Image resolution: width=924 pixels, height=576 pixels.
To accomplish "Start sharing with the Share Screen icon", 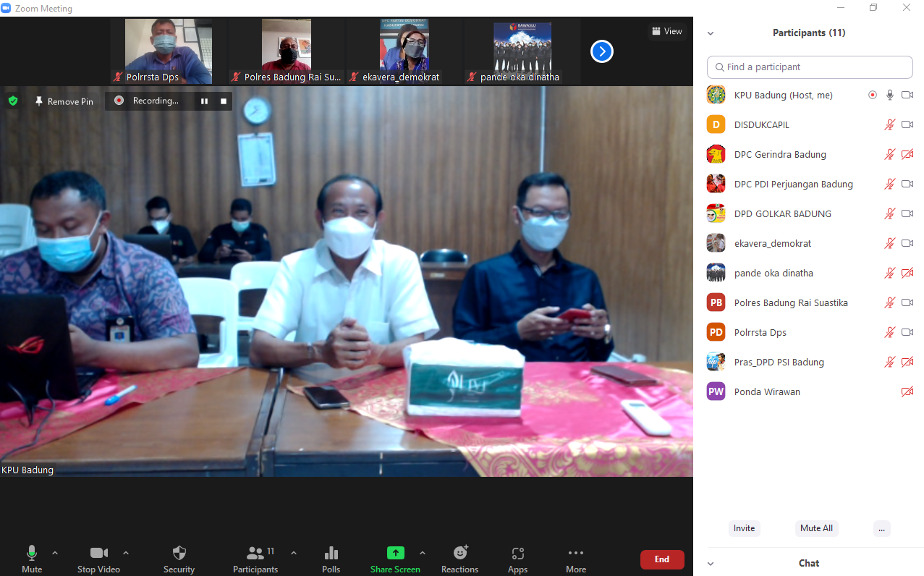I will click(395, 554).
